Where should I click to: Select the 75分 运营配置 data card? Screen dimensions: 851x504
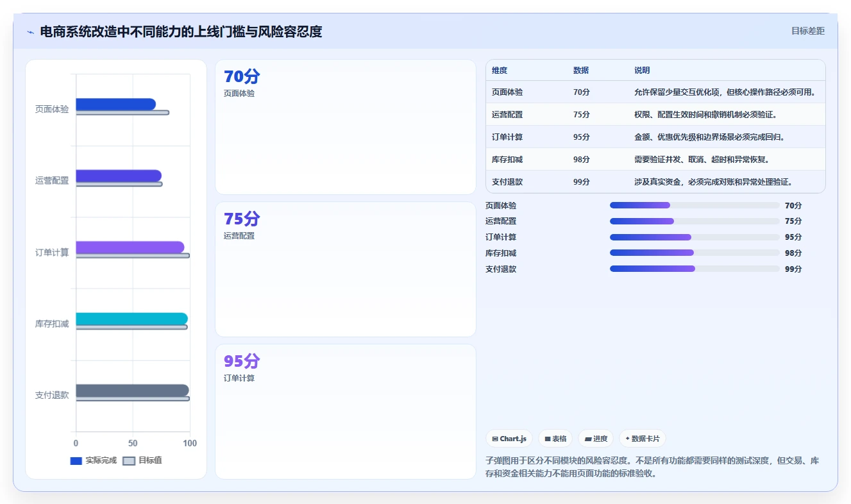click(x=346, y=269)
